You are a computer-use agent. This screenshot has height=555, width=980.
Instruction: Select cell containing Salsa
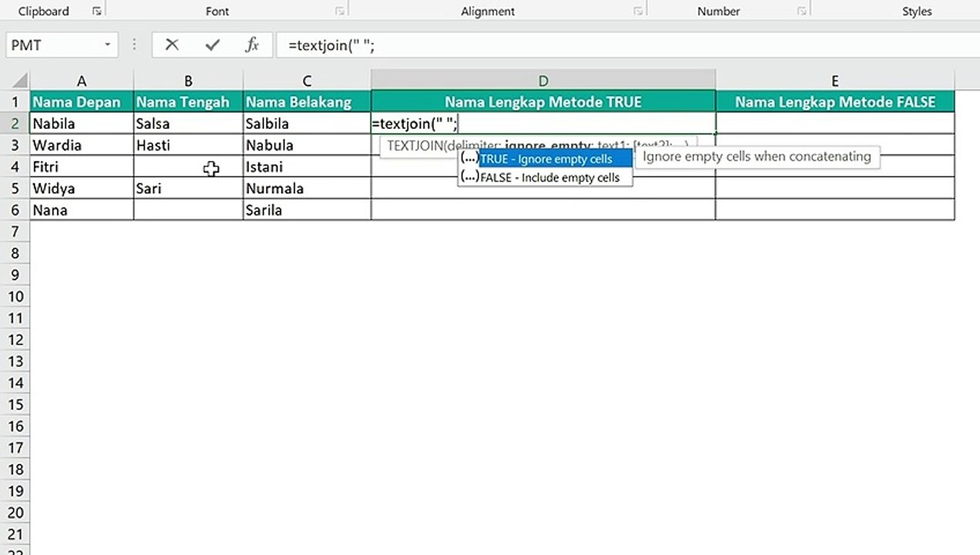click(x=188, y=123)
